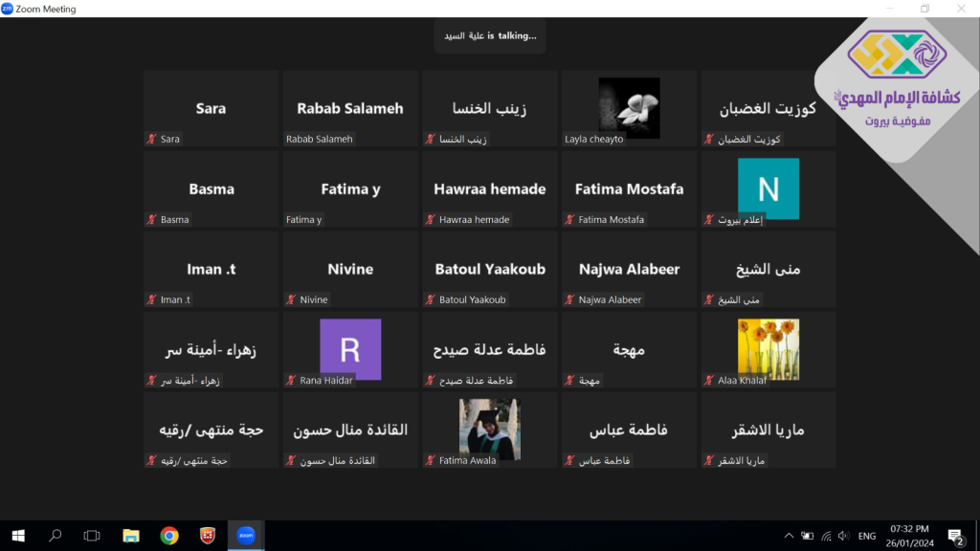
Task: Click the red shield antivirus taskbar icon
Action: point(207,536)
